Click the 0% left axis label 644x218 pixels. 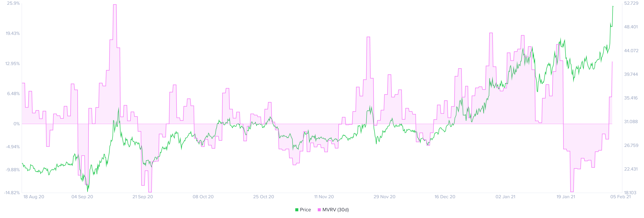point(16,124)
